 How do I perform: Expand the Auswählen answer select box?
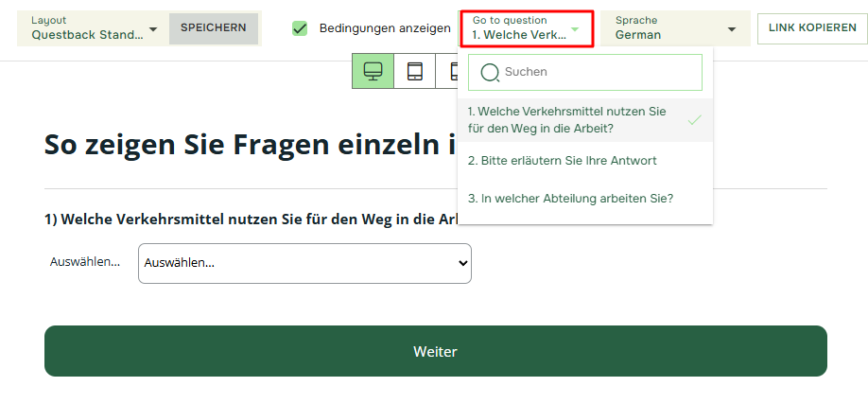coord(304,263)
